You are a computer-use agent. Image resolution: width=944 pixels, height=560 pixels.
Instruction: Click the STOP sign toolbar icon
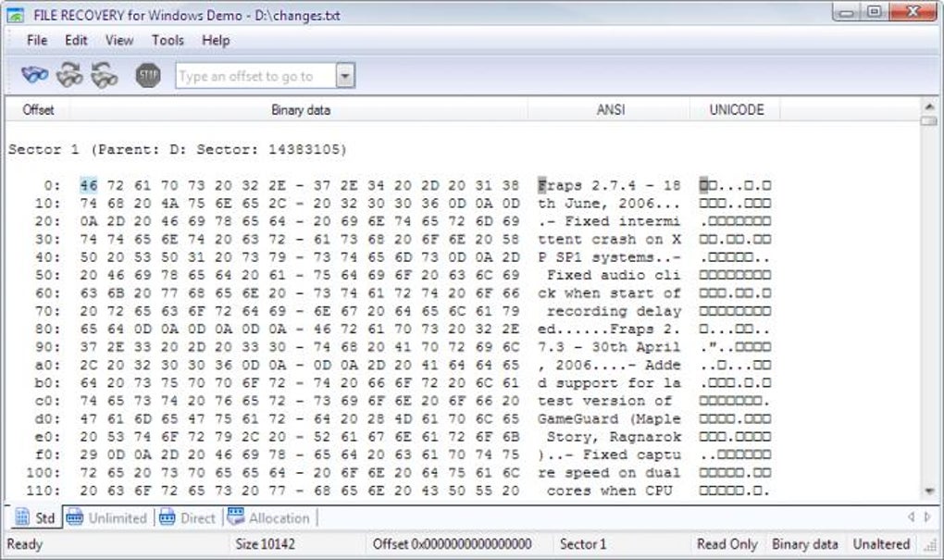pos(147,75)
